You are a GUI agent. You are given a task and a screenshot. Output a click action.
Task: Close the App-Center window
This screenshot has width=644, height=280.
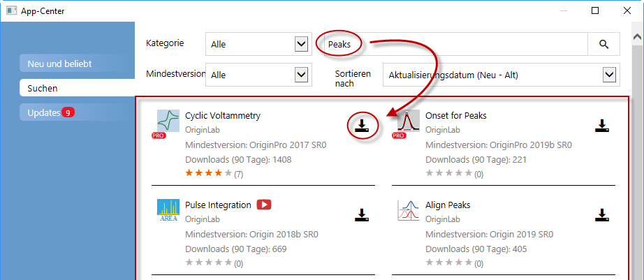coord(627,10)
